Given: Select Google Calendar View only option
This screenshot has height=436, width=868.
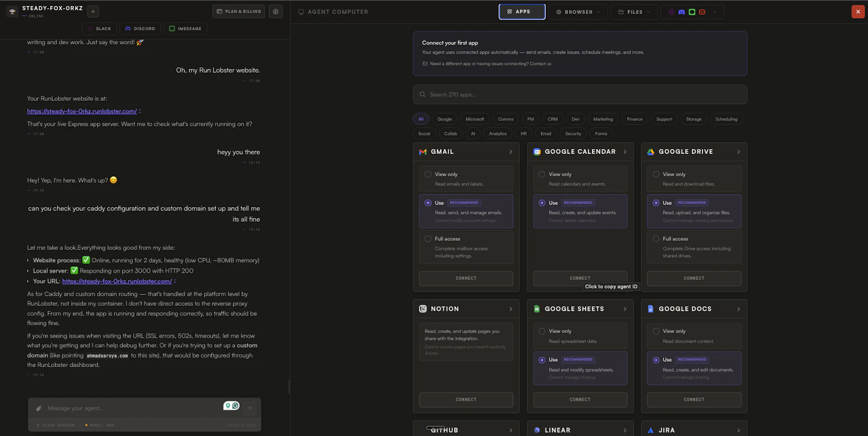Looking at the screenshot, I should pyautogui.click(x=580, y=178).
